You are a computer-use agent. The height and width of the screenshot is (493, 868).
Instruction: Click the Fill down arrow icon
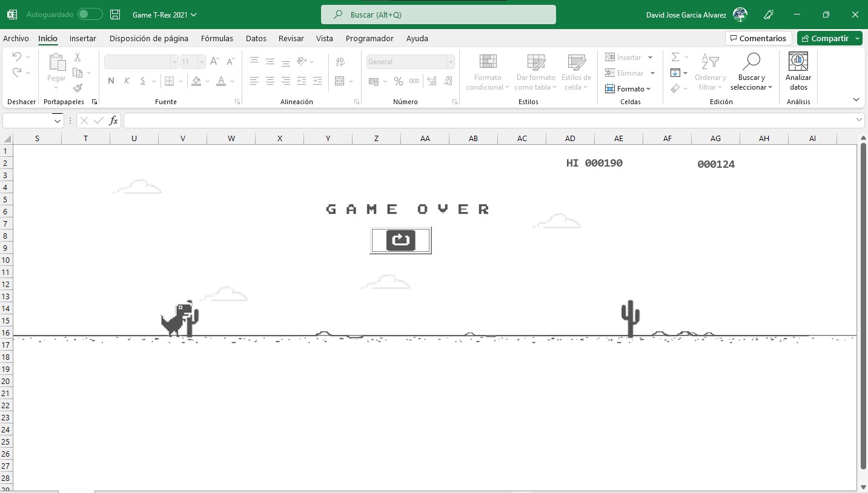[x=675, y=73]
